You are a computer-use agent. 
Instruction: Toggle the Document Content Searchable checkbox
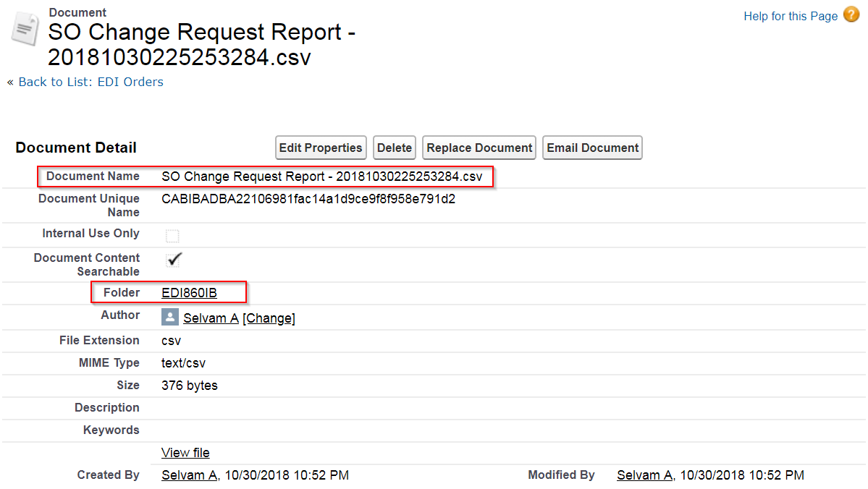pyautogui.click(x=174, y=260)
